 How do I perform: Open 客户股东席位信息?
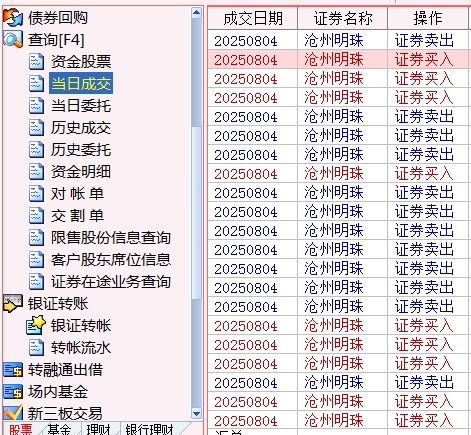(111, 260)
